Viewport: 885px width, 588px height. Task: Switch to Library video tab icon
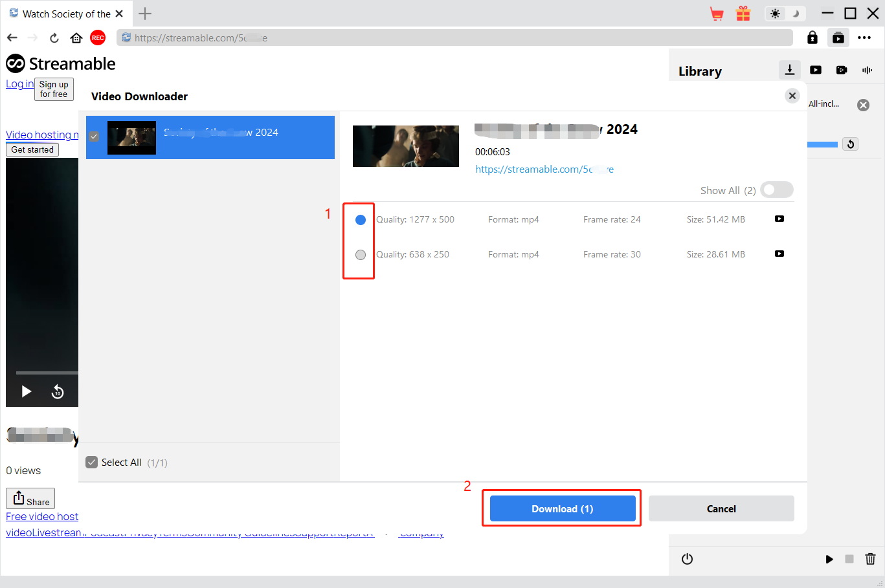816,70
